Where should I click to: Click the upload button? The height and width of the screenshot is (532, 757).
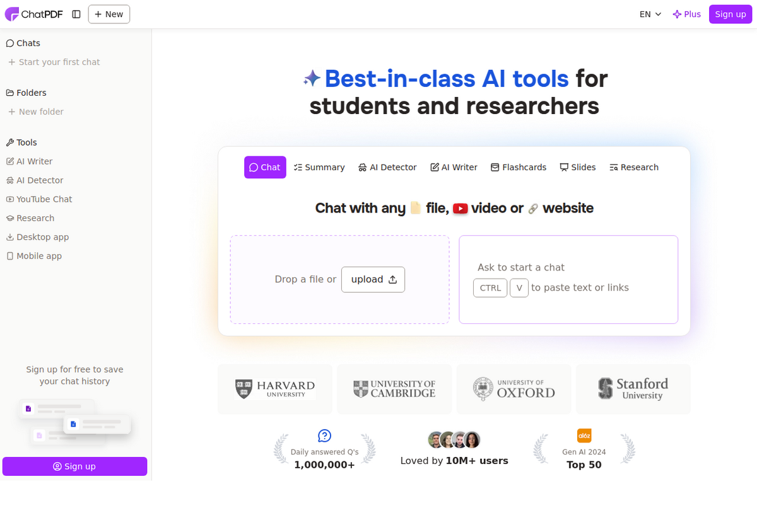click(373, 279)
